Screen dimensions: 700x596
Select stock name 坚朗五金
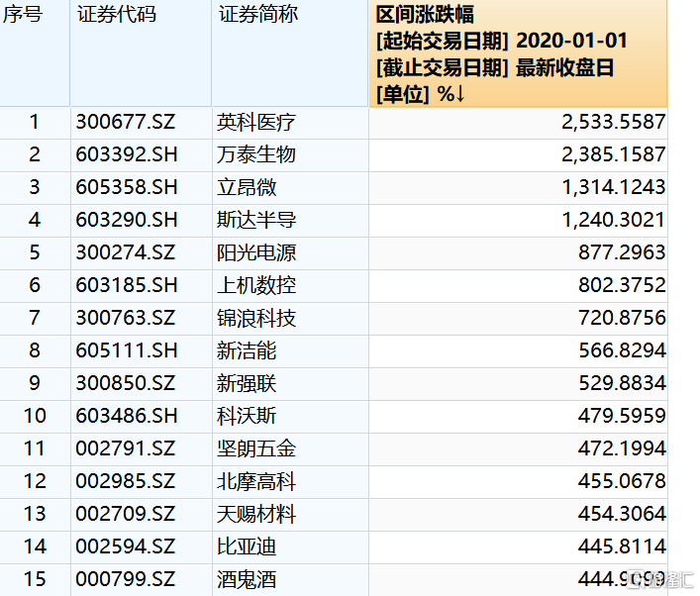(x=256, y=448)
